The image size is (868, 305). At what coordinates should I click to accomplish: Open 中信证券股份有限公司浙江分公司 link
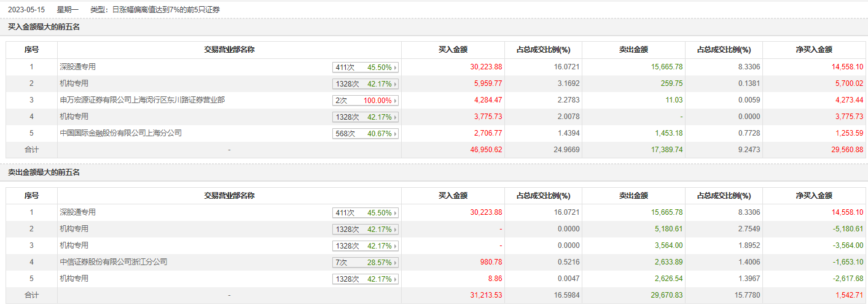113,262
